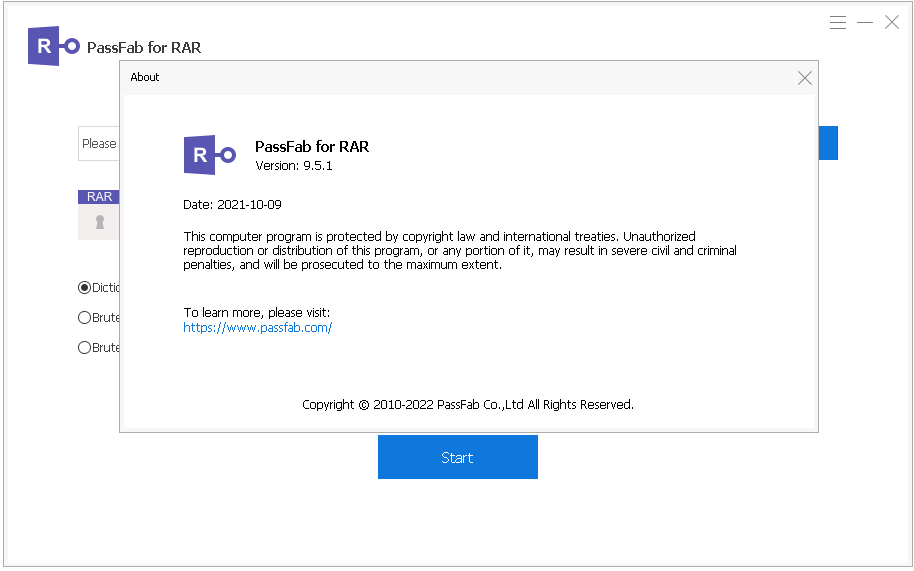Screen dimensions: 914x571
Task: Minimize the PassFab for RAR window
Action: pyautogui.click(x=865, y=23)
